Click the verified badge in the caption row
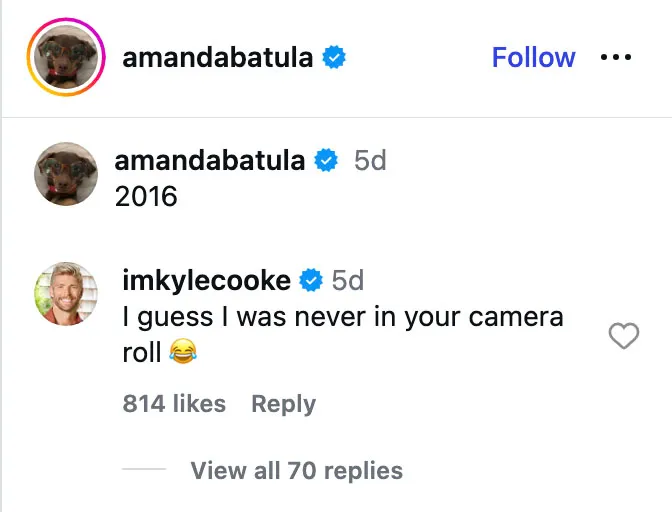Image resolution: width=672 pixels, height=512 pixels. 326,161
